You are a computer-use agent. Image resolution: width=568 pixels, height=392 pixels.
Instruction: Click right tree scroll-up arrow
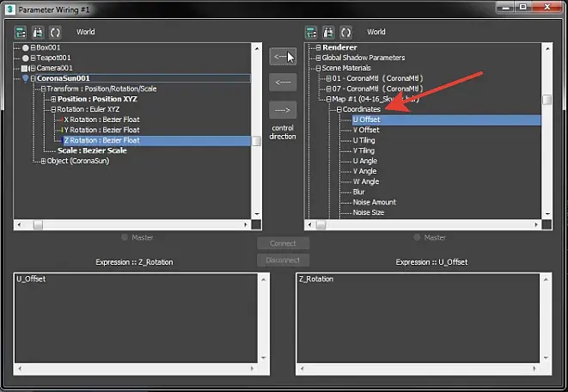tap(547, 48)
